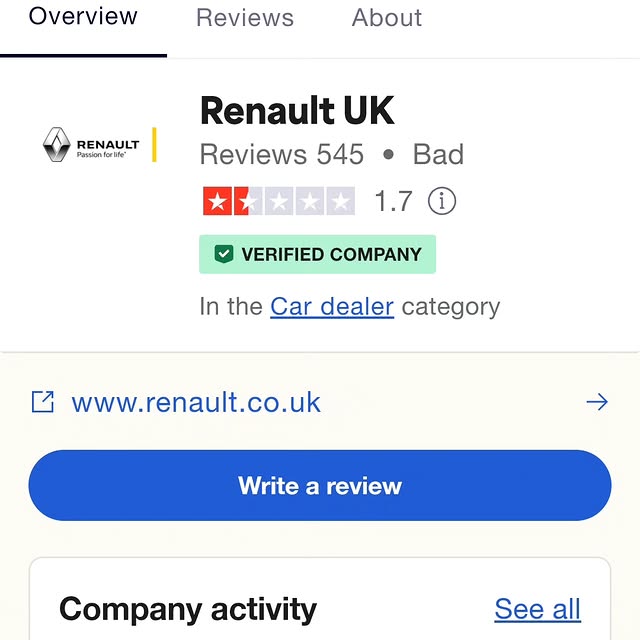
Task: Click the green verified checkmark icon
Action: click(224, 254)
